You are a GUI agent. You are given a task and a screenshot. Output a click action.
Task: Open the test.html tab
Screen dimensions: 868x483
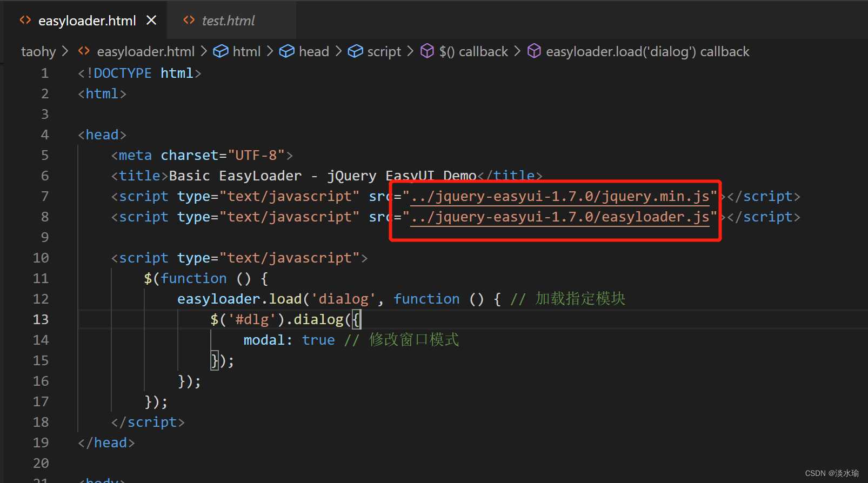coord(228,21)
